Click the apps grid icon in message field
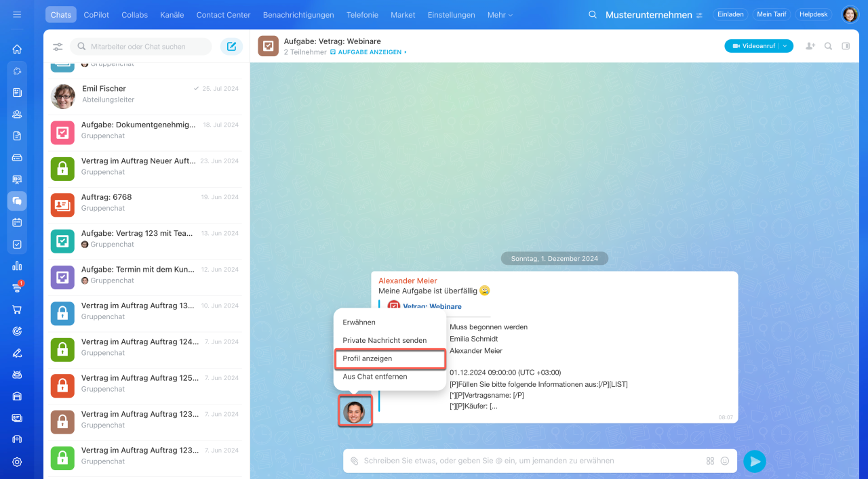This screenshot has height=479, width=868. [x=710, y=461]
